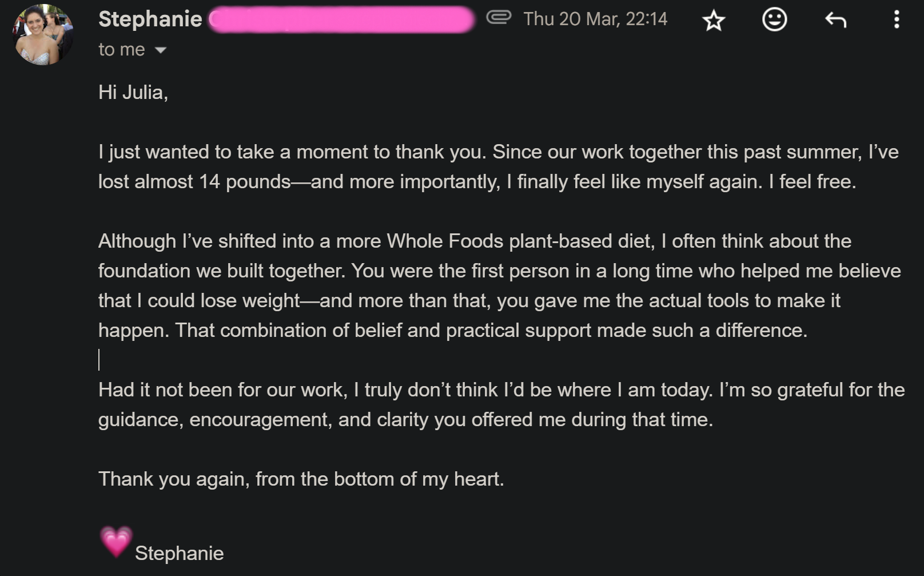This screenshot has width=924, height=576.
Task: Open the three-dot more options menu
Action: [897, 19]
